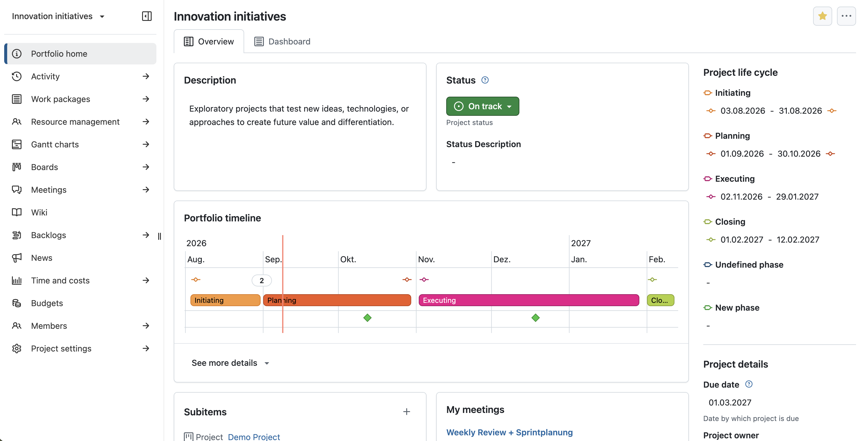The image size is (868, 441).
Task: Open the three-dot more options menu
Action: 846,16
